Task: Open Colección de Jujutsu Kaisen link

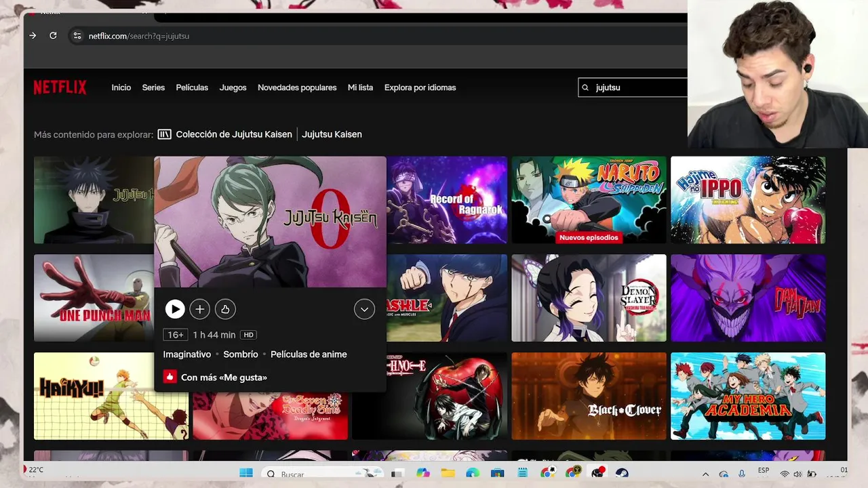Action: tap(234, 134)
